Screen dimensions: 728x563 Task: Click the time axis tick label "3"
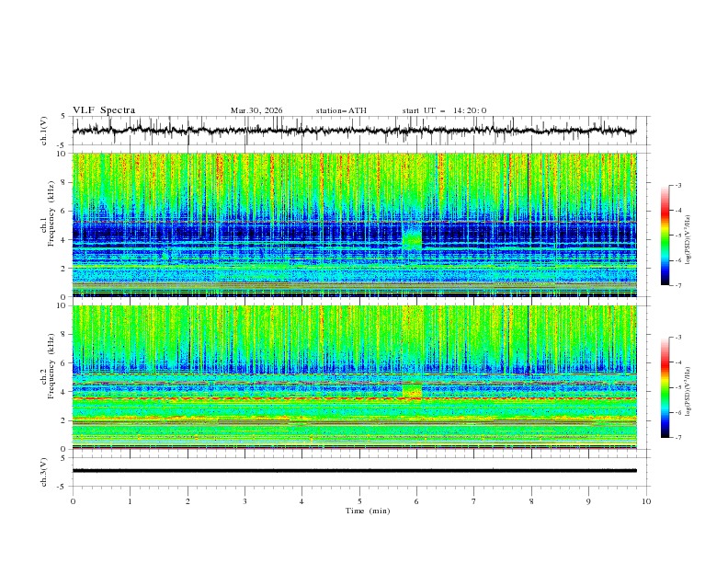[x=245, y=501]
